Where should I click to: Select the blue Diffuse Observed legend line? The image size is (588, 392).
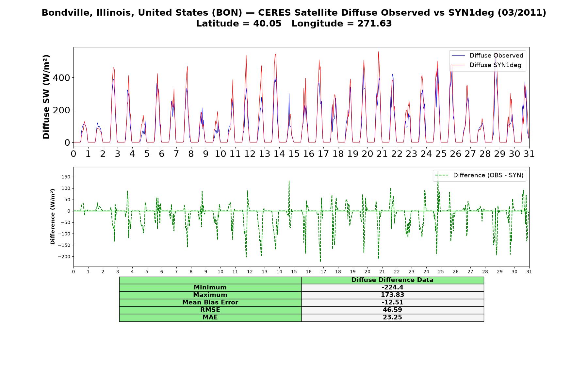coord(458,56)
